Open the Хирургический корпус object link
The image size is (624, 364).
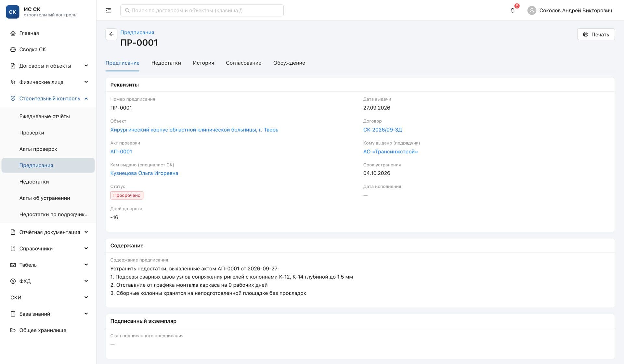(x=194, y=130)
